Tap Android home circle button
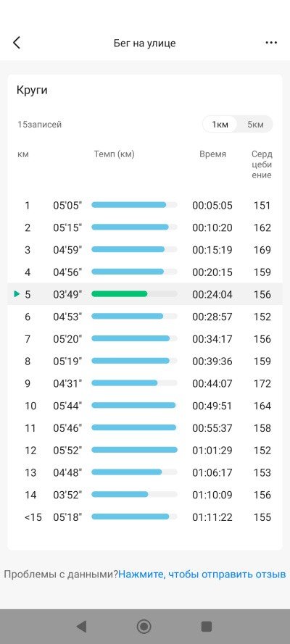 point(144,627)
